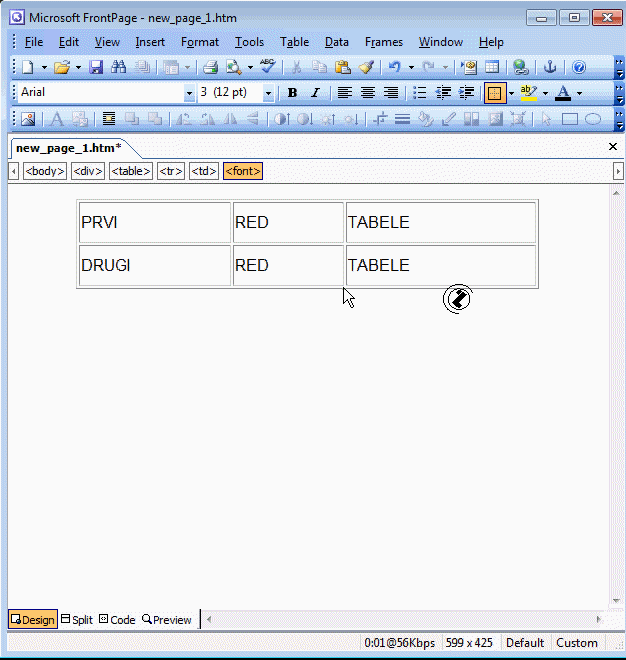
Task: Click the Format Painter icon
Action: coord(366,67)
